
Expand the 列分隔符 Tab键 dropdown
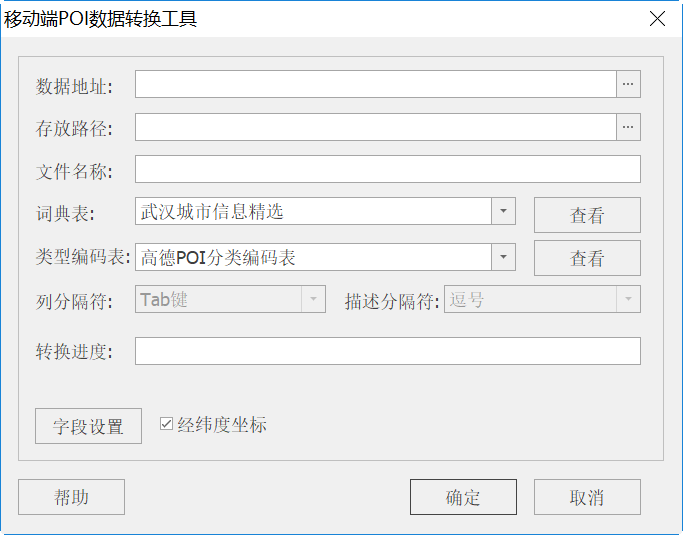click(x=313, y=299)
